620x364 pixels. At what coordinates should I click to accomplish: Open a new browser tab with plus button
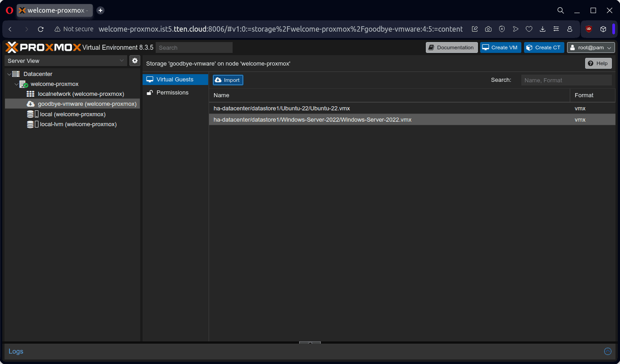pos(100,10)
